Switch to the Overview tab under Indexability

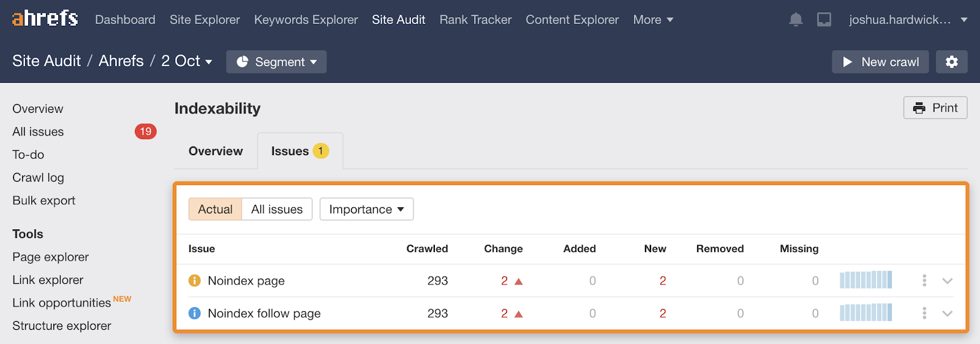pos(216,151)
